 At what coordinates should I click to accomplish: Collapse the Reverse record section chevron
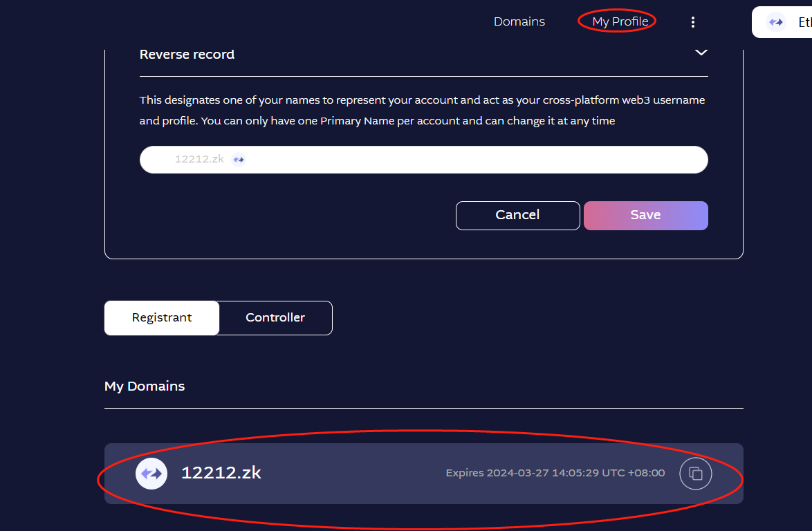(x=701, y=53)
